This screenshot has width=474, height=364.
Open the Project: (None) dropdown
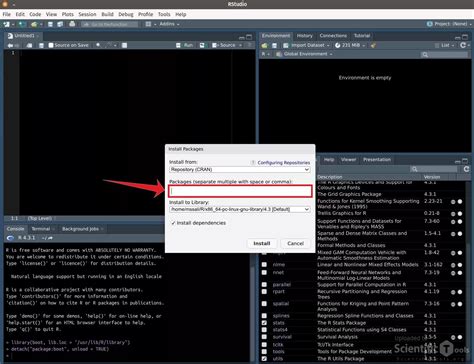click(x=449, y=24)
